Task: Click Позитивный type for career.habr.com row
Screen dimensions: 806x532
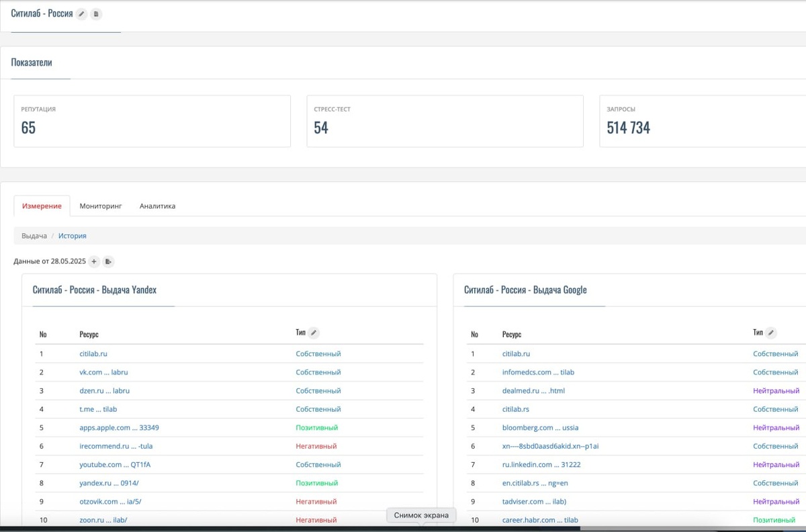Action: tap(774, 520)
